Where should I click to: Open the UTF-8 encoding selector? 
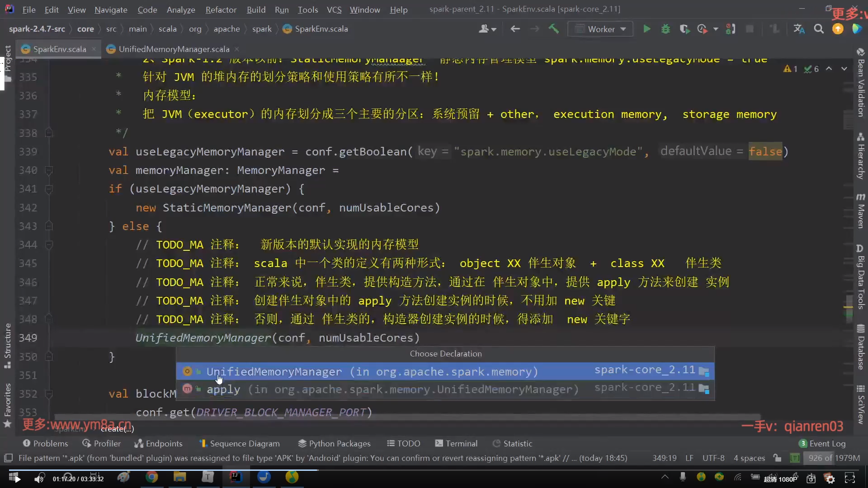[713, 458]
